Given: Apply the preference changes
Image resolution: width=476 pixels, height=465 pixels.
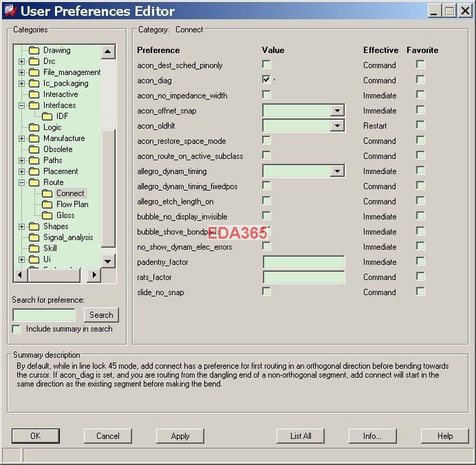Looking at the screenshot, I should (x=180, y=436).
